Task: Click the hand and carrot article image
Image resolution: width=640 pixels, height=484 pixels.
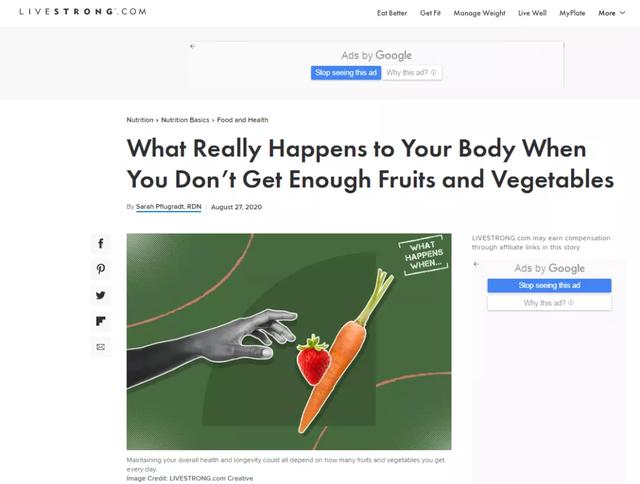Action: [x=289, y=342]
